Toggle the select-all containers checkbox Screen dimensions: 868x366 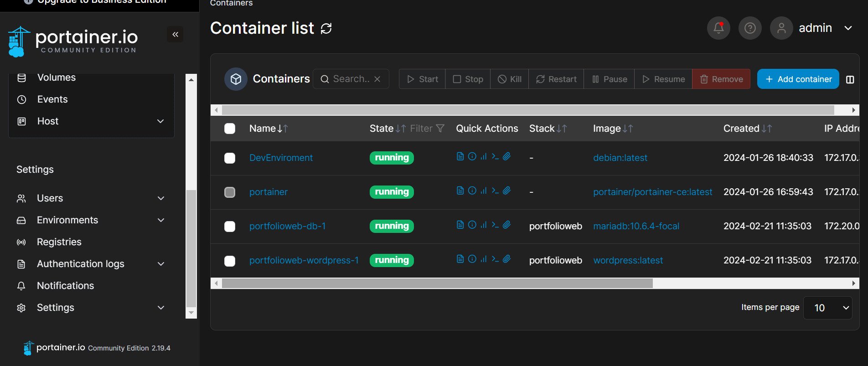(x=230, y=129)
